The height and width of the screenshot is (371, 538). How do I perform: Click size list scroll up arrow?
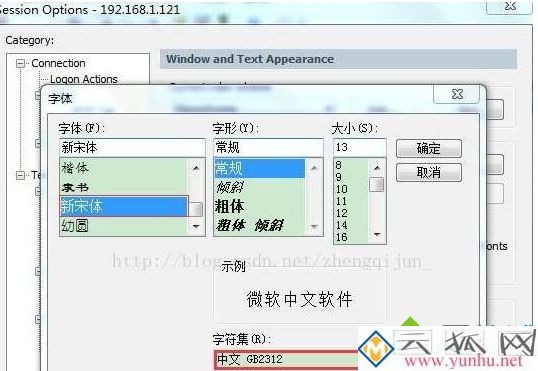pos(377,168)
